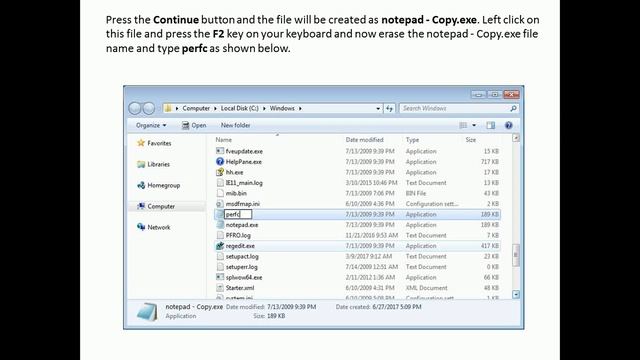Click the New folder toolbar button
The image size is (640, 360).
coord(236,125)
